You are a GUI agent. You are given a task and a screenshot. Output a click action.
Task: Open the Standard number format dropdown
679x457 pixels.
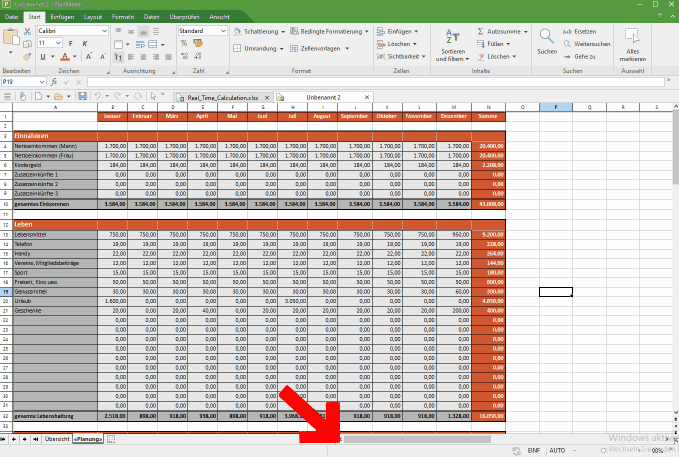click(x=223, y=31)
